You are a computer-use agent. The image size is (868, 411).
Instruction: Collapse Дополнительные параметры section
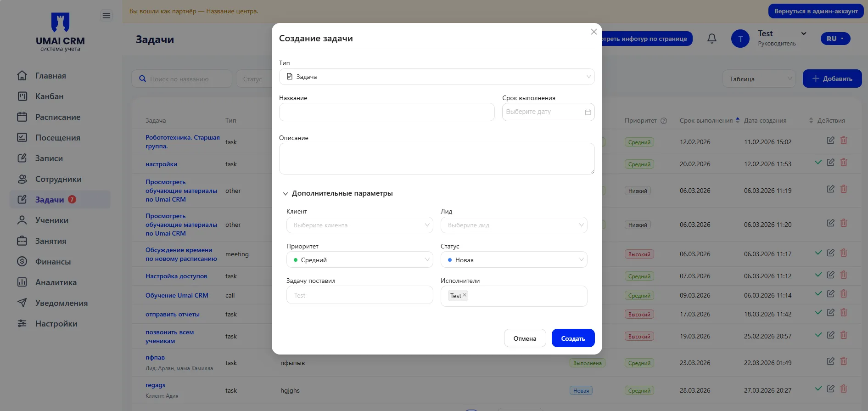(337, 193)
